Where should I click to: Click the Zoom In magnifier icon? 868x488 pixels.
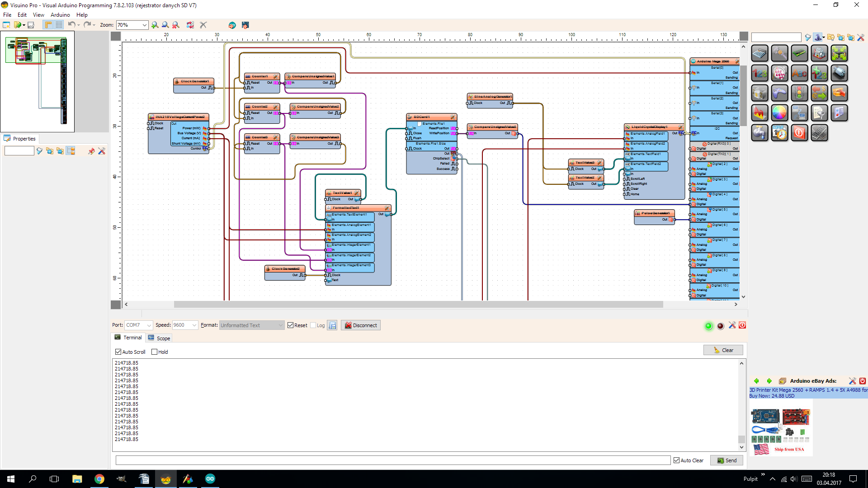pos(155,25)
